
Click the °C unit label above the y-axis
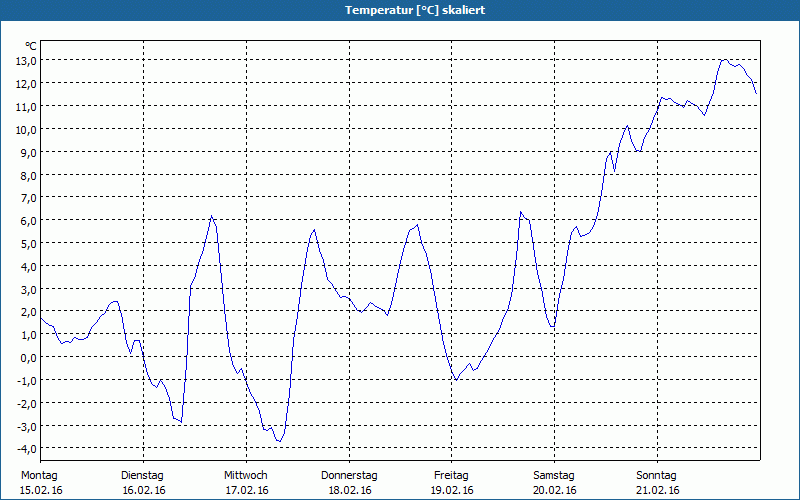coord(31,46)
